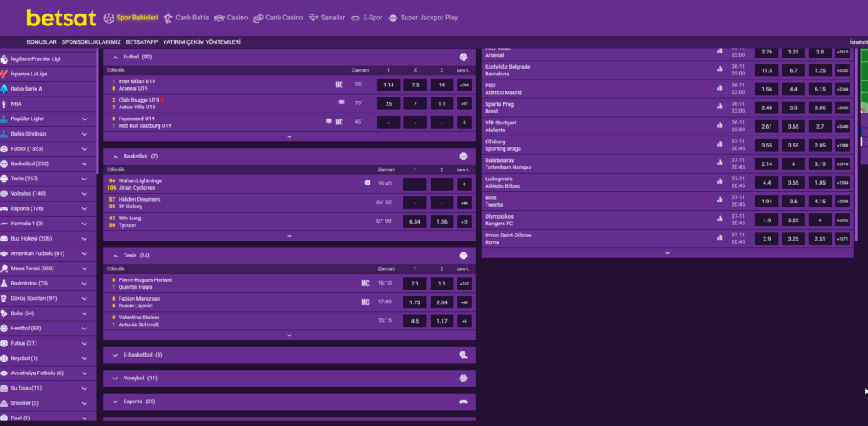Select odds 11.5 for Kızılyıldız Belgrade
Viewport: 868px width, 426px height.
pyautogui.click(x=766, y=70)
